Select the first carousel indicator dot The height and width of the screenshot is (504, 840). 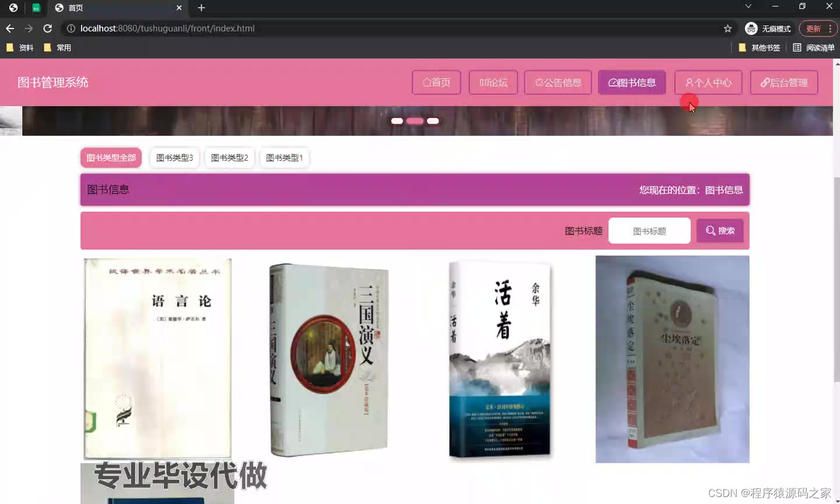click(397, 121)
